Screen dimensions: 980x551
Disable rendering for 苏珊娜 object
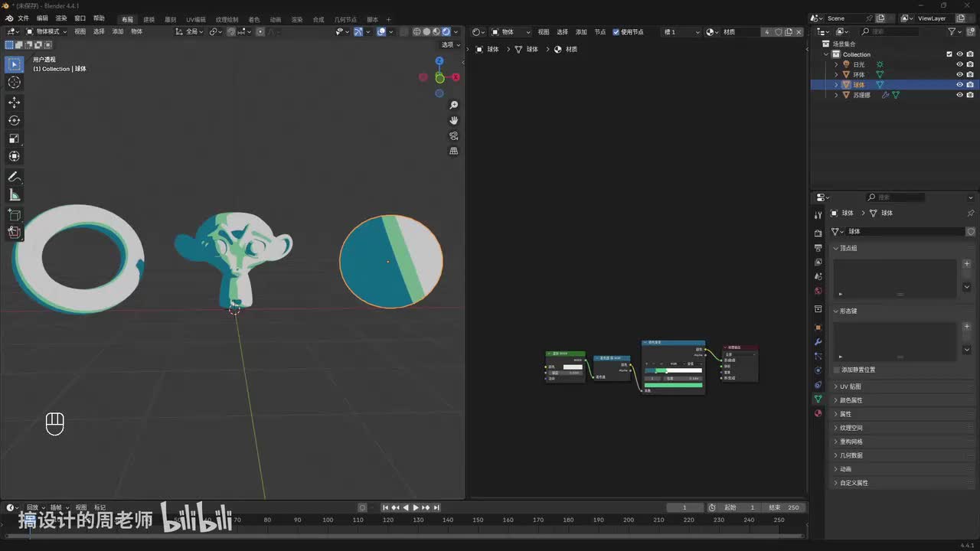[x=970, y=95]
